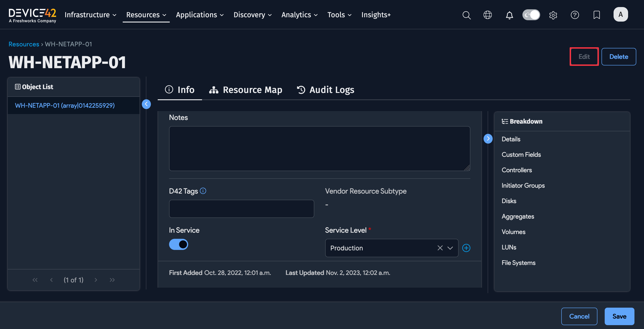The image size is (644, 329).
Task: Open the Resources navigation dropdown
Action: tap(146, 15)
